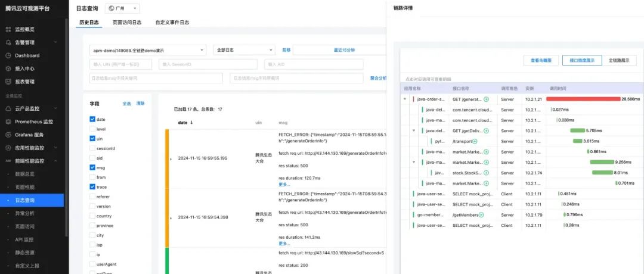
Task: Open the 全部日志 log type dropdown
Action: tap(244, 50)
